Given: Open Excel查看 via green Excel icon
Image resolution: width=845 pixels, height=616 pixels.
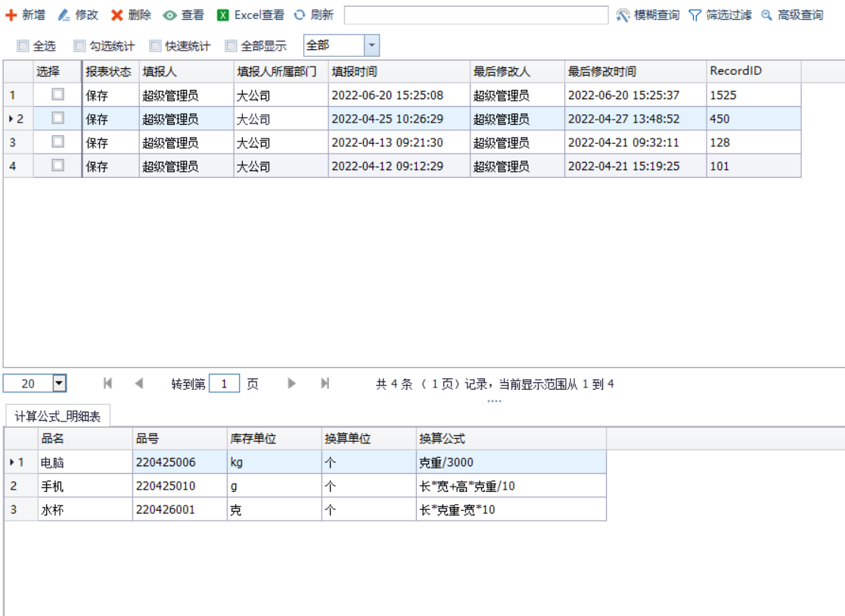Looking at the screenshot, I should [x=223, y=15].
